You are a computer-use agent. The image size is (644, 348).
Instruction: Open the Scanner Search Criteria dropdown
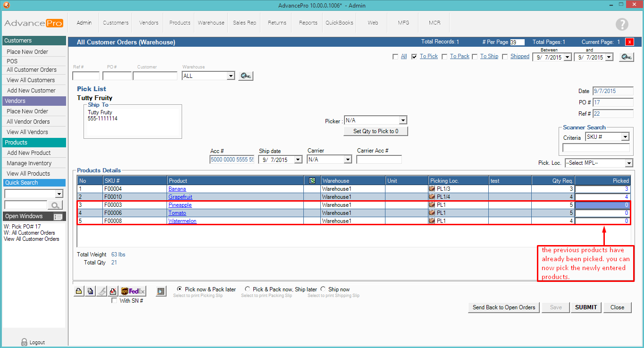625,137
